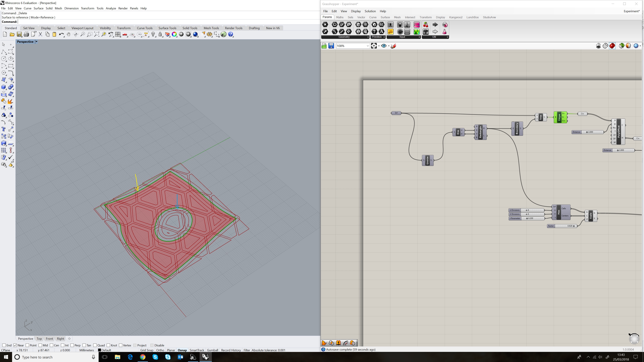The image size is (644, 362).
Task: Open the Analyze menu in Rhino
Action: click(111, 8)
